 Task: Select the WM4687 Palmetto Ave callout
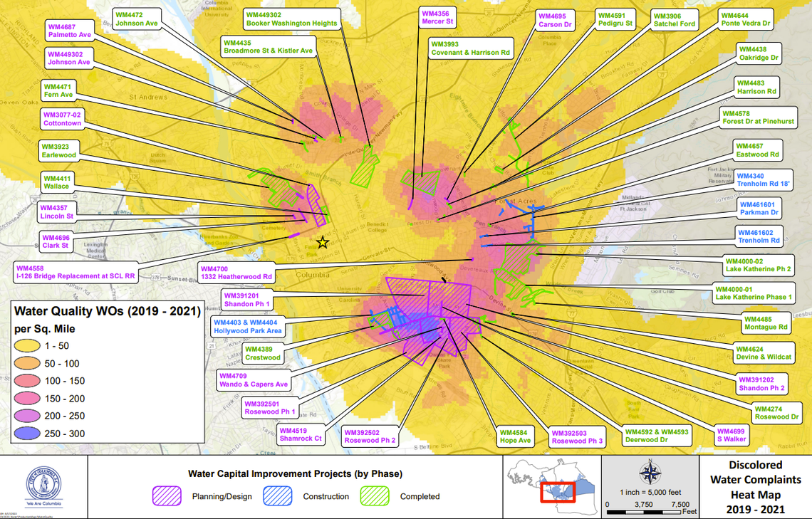(x=68, y=30)
